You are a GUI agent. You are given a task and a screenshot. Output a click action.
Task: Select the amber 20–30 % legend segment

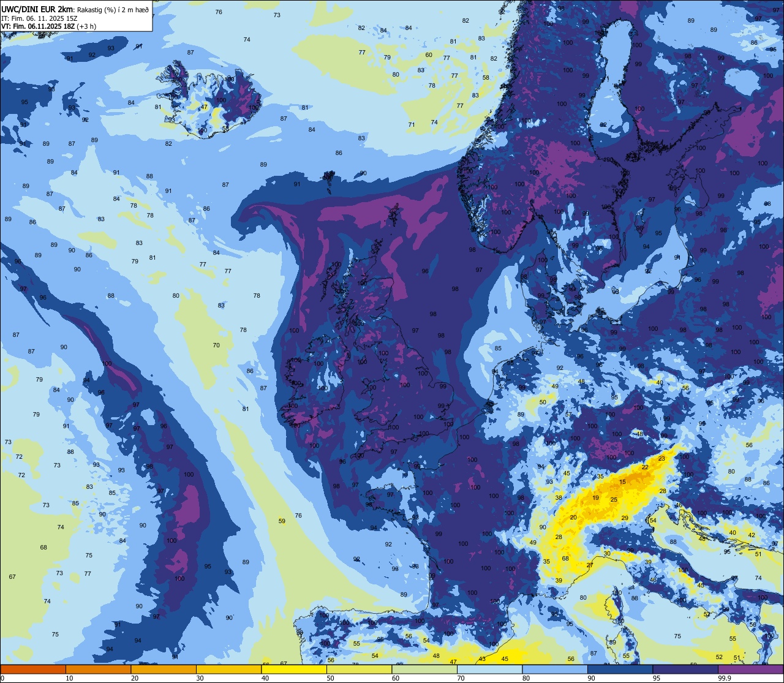[164, 669]
